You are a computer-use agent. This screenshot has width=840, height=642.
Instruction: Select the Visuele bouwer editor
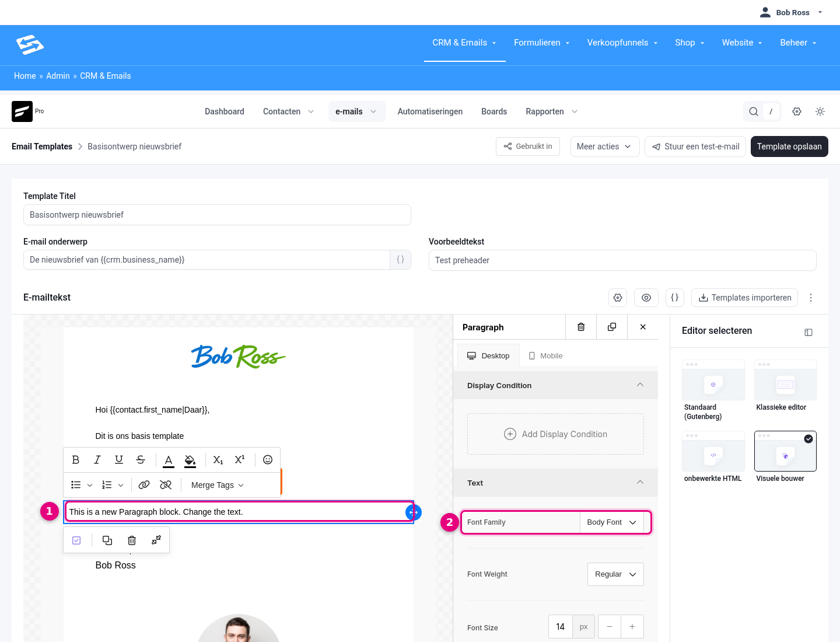[x=785, y=456]
